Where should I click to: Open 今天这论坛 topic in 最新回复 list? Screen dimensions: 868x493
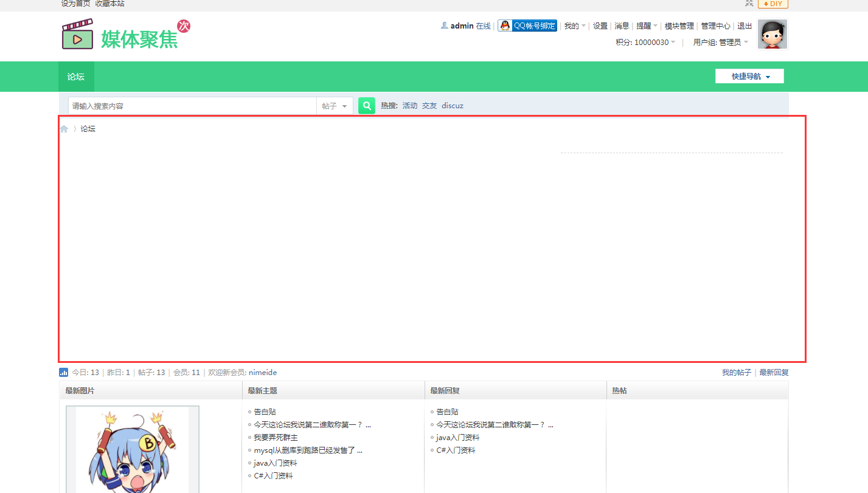[495, 425]
